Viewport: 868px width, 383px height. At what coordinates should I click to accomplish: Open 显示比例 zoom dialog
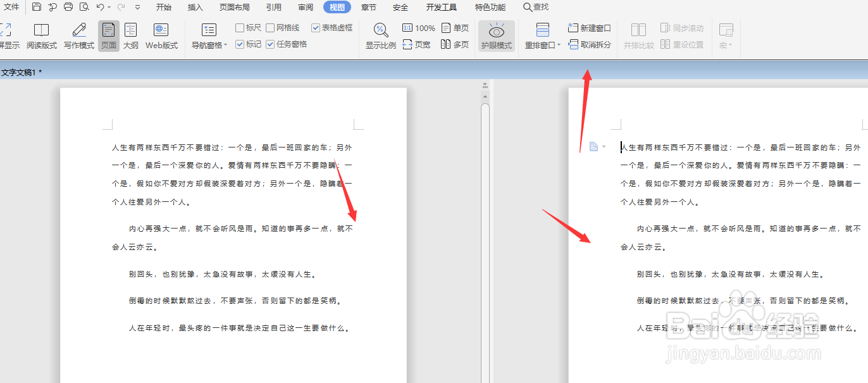380,35
